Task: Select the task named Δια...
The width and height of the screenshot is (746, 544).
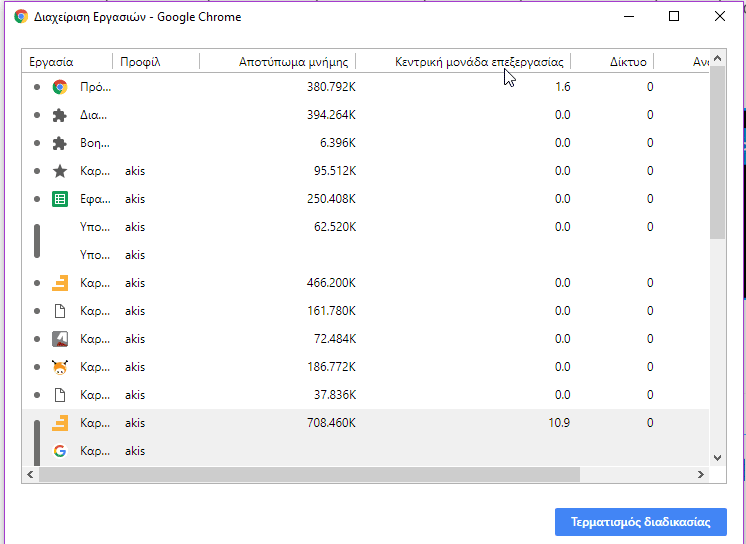Action: 93,115
